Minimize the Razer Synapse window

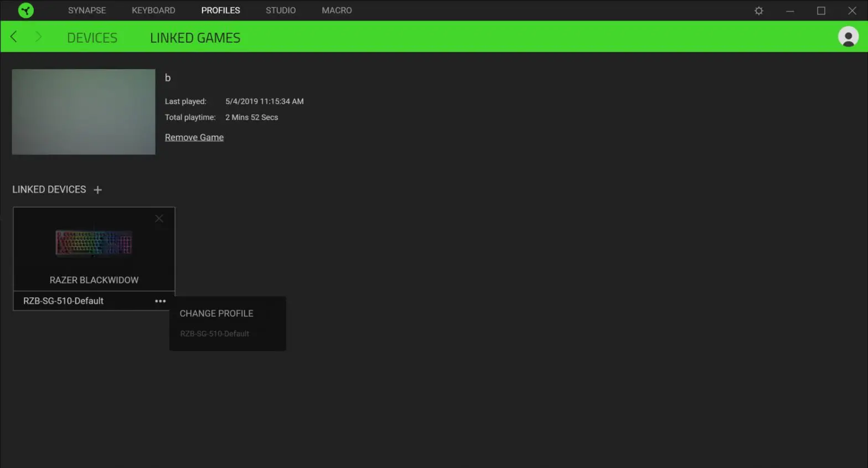(x=790, y=11)
